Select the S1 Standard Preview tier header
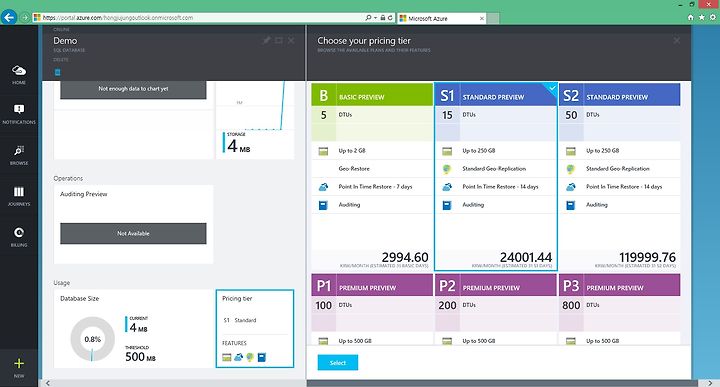720x387 pixels. coord(495,95)
